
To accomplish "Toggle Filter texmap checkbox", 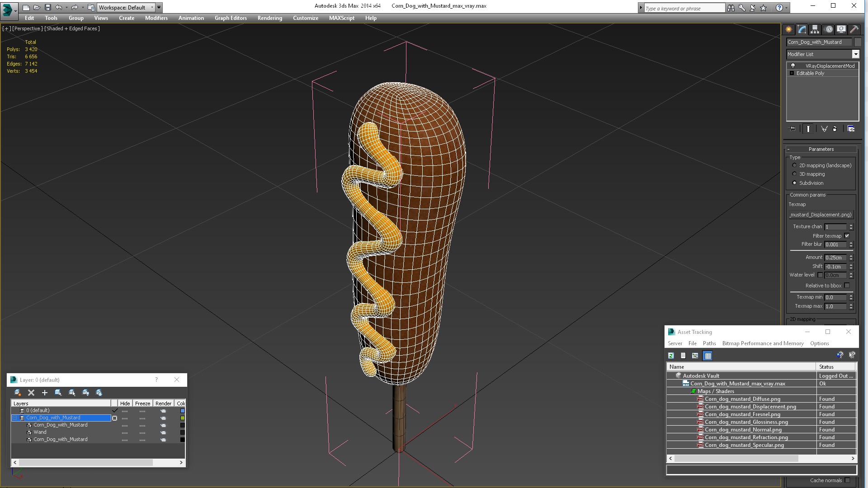I will click(x=847, y=236).
